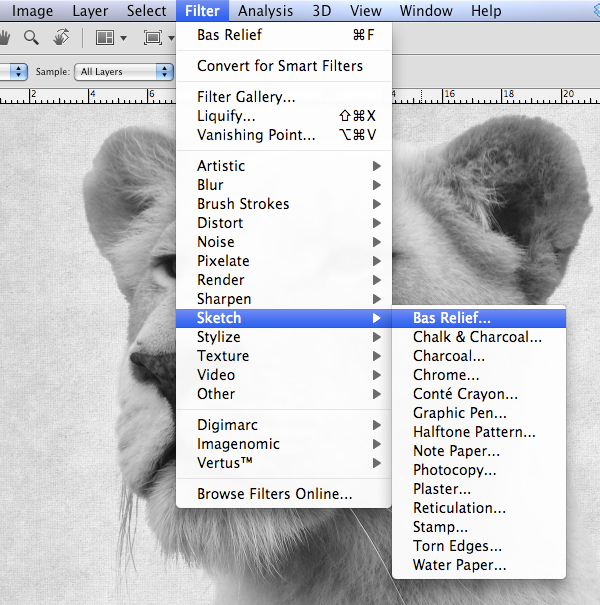Open the Image menu
The height and width of the screenshot is (605, 600).
click(32, 11)
